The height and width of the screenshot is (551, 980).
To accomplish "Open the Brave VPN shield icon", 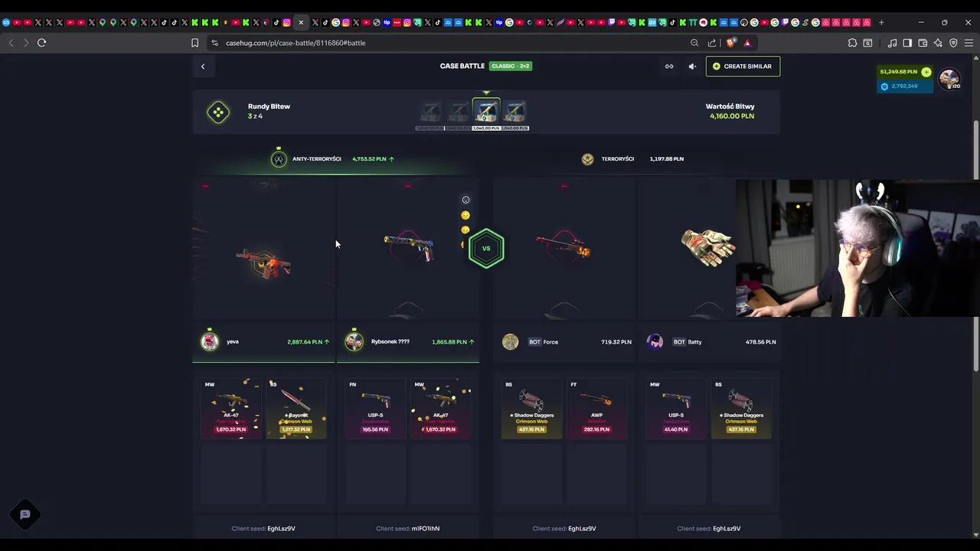I will coord(953,43).
